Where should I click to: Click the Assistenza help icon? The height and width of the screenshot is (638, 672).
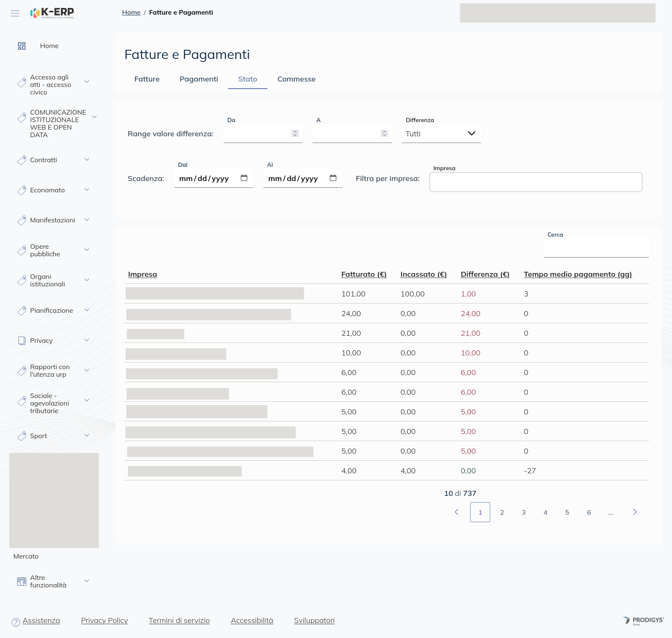click(x=16, y=622)
